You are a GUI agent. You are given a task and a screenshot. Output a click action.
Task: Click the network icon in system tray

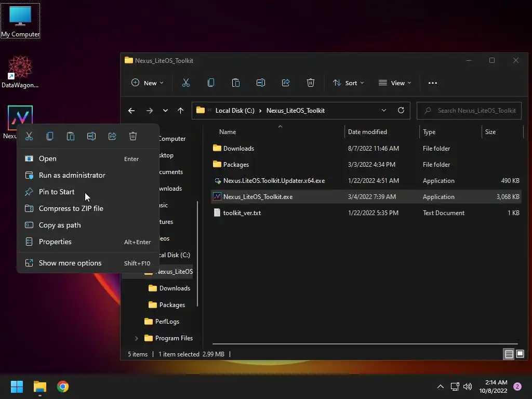[455, 387]
